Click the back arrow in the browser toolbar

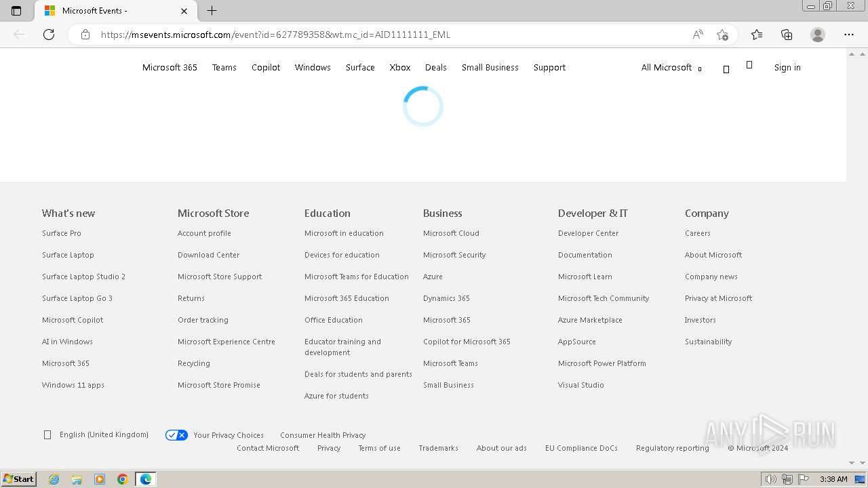[19, 35]
